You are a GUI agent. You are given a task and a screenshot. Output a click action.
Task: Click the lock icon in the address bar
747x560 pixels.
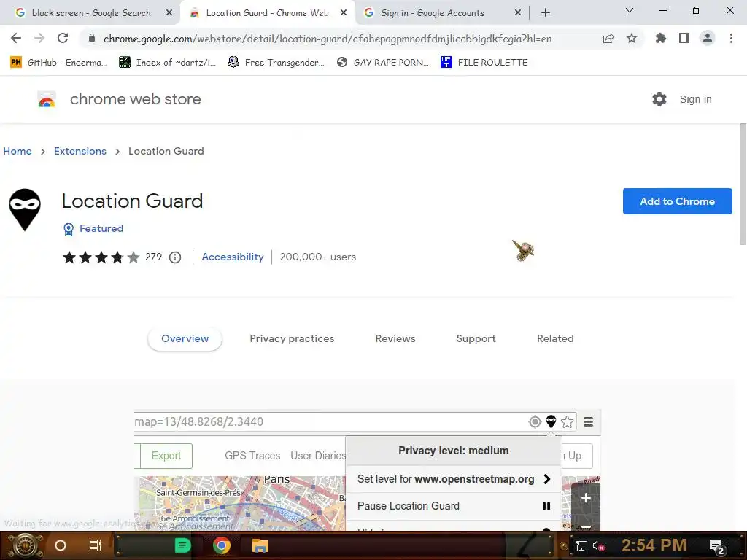click(x=92, y=39)
